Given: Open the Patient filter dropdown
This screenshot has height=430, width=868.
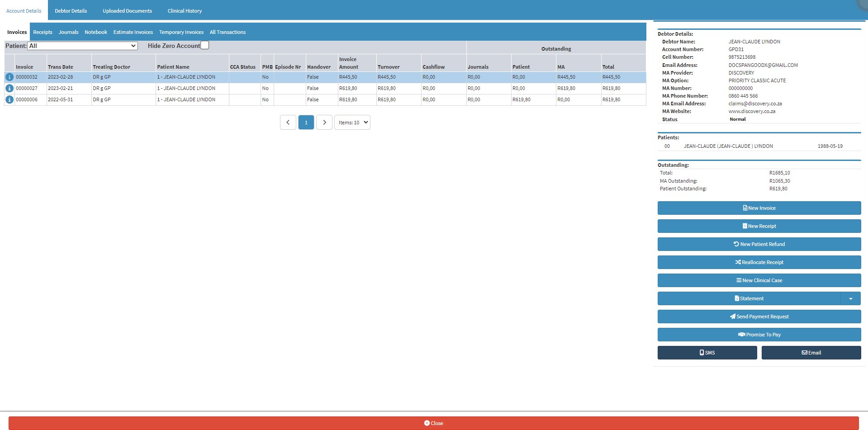Looking at the screenshot, I should pos(83,46).
